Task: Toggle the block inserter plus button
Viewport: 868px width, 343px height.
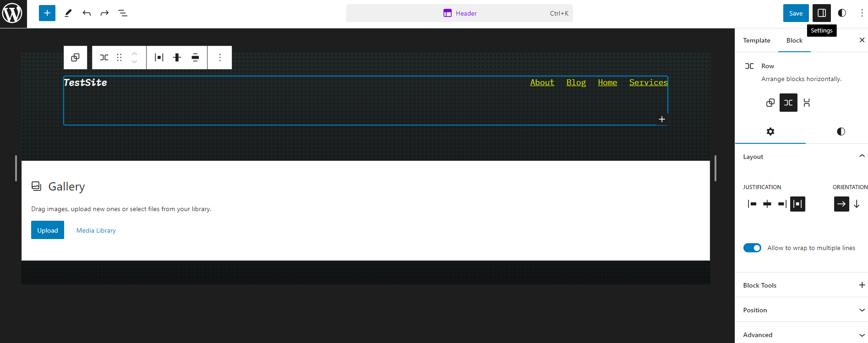Action: coord(47,13)
